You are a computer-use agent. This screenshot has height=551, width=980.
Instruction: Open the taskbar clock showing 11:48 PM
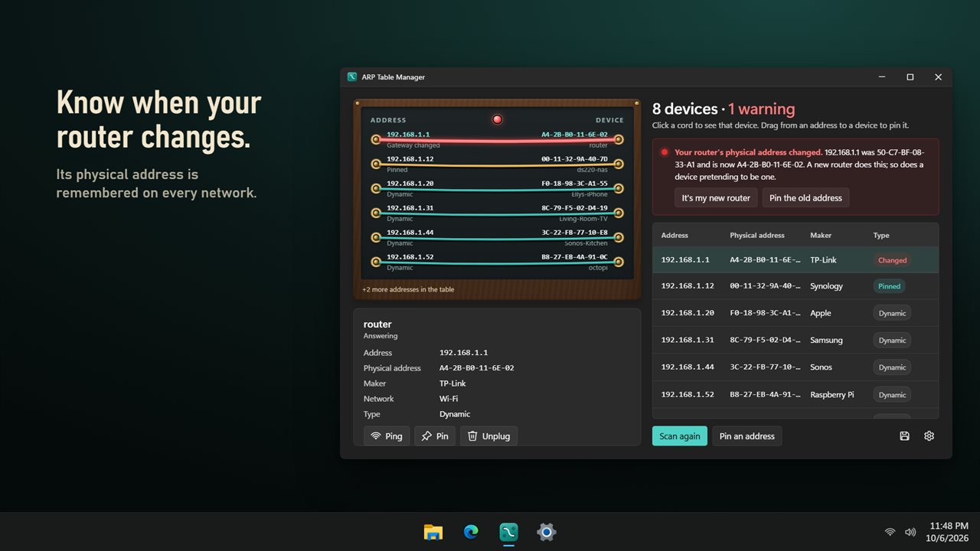tap(948, 532)
